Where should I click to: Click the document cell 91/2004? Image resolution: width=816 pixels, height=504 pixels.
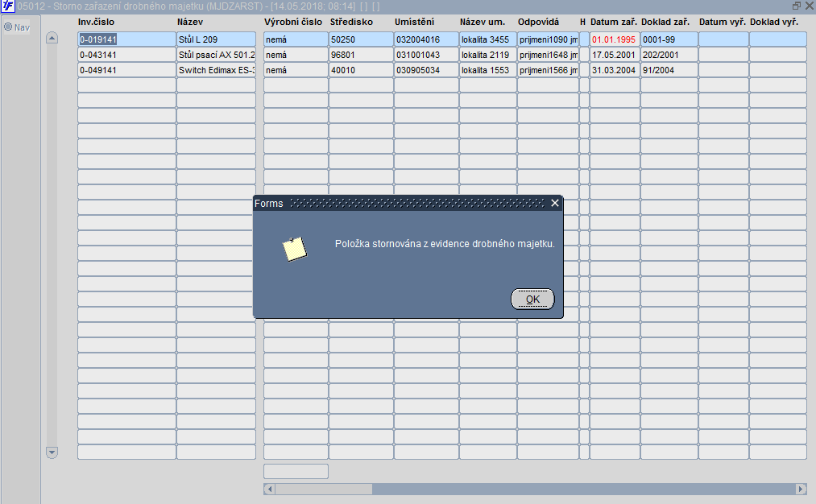pos(669,70)
